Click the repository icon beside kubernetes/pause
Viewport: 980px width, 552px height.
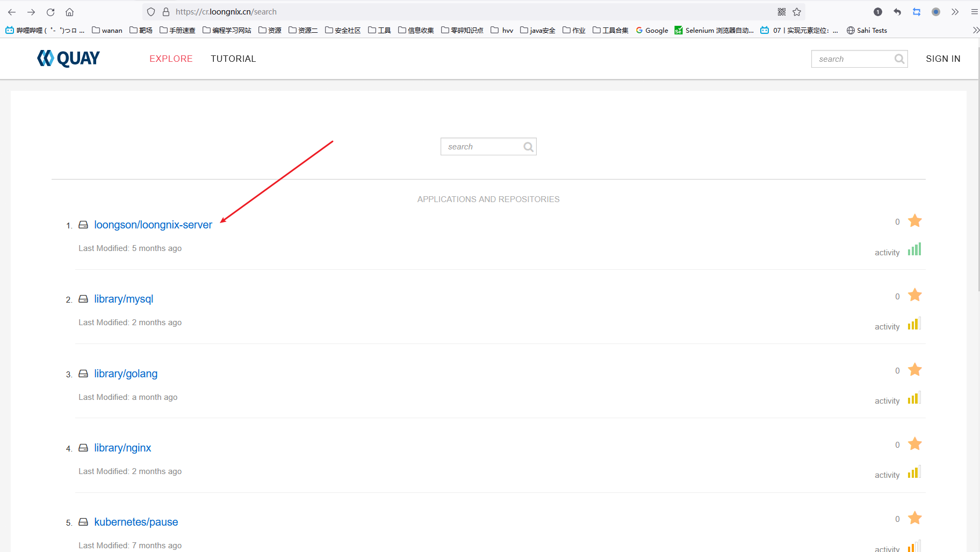point(83,522)
